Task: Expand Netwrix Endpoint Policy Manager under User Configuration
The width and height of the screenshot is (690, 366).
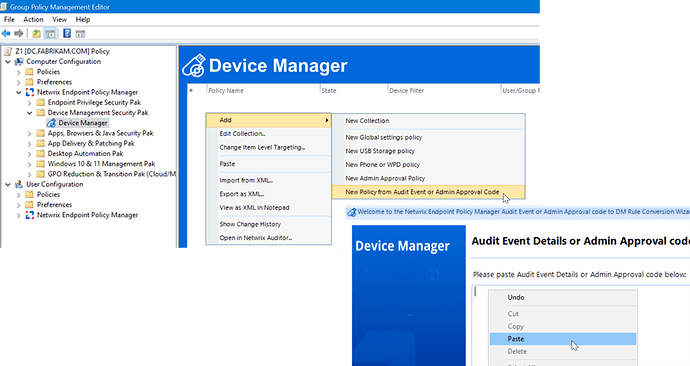Action: [18, 216]
